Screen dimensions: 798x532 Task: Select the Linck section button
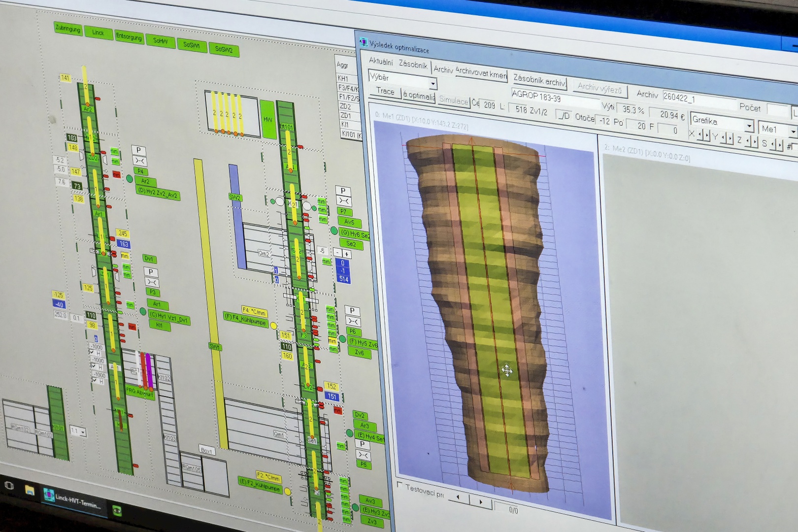98,33
